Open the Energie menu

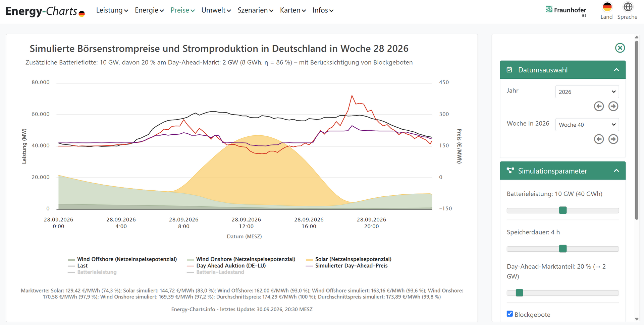[x=149, y=10]
